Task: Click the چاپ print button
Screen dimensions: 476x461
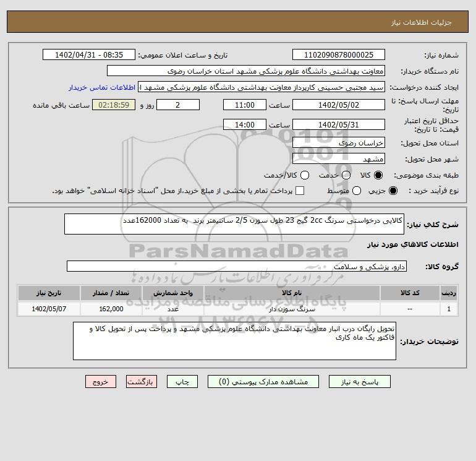Action: pos(182,382)
